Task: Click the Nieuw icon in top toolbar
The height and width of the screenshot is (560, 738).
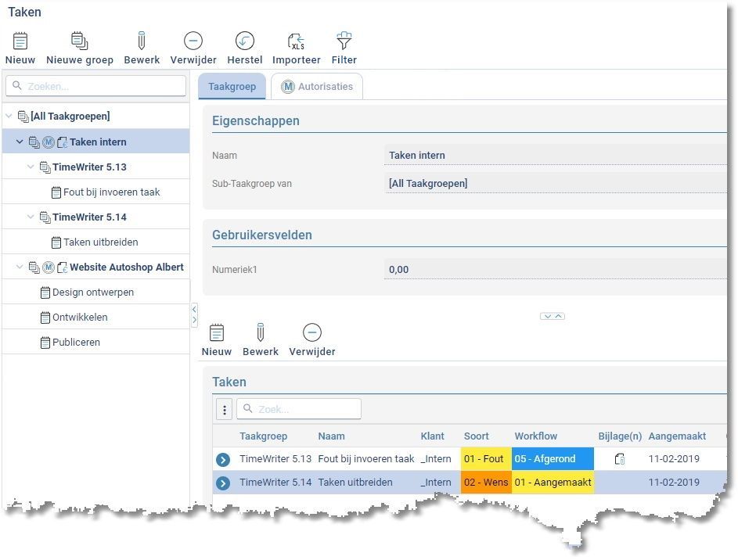Action: tap(20, 42)
